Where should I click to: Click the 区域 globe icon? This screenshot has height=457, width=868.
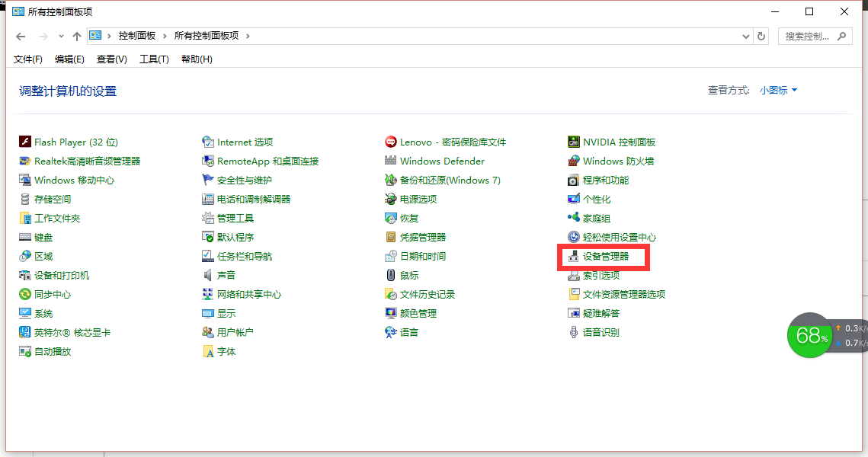click(25, 256)
